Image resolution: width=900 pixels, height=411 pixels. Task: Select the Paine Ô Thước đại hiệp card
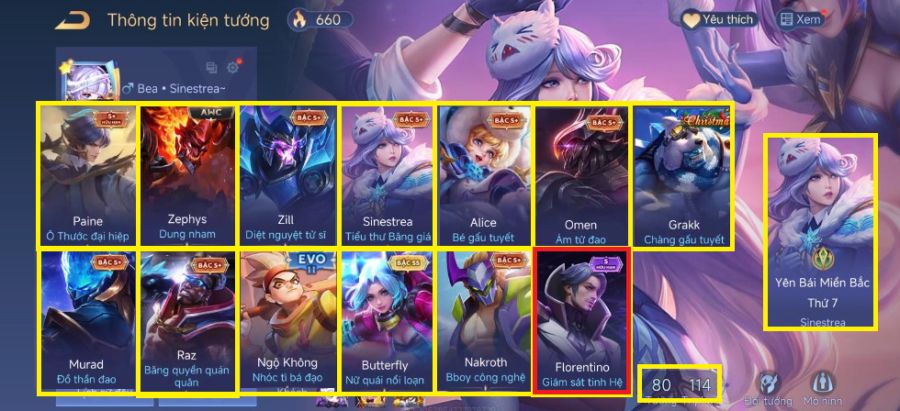88,175
